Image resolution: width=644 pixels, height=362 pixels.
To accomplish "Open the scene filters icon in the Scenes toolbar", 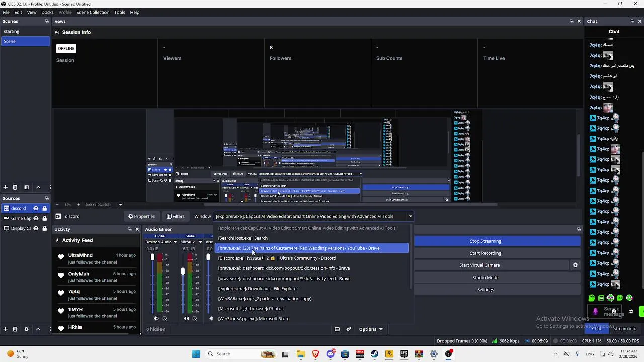I will click(26, 187).
